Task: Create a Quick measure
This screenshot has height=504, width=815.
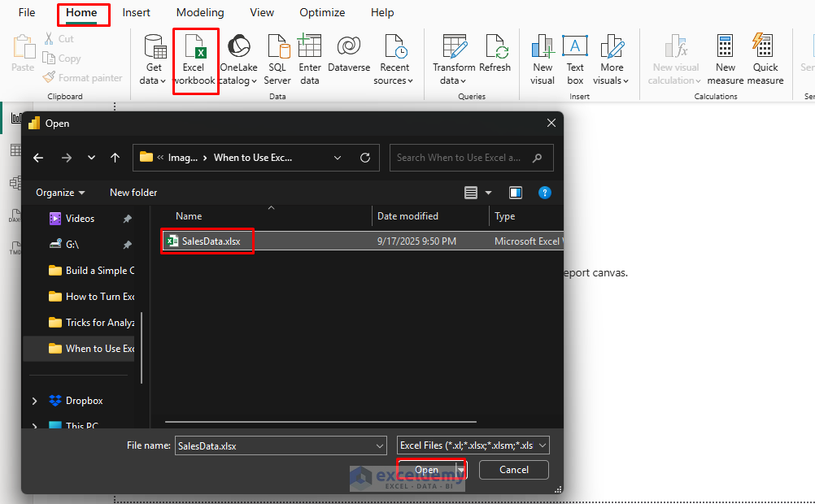Action: click(x=765, y=59)
